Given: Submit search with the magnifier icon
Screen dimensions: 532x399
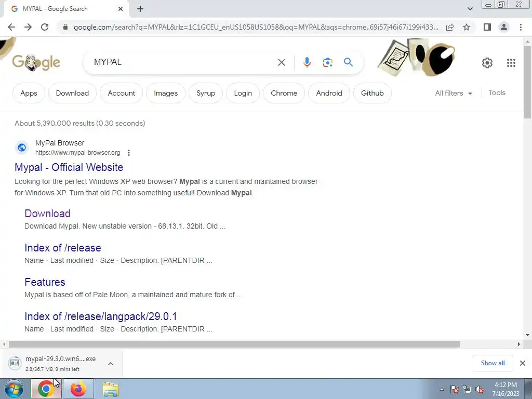Looking at the screenshot, I should (x=348, y=62).
